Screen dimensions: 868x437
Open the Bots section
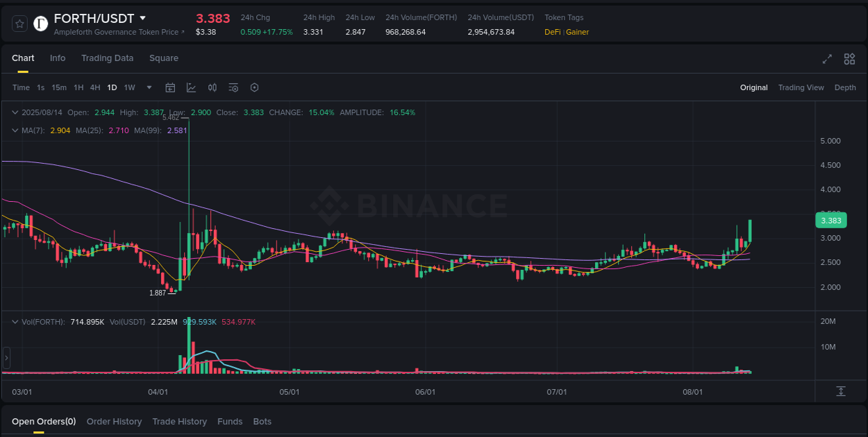[x=262, y=421]
